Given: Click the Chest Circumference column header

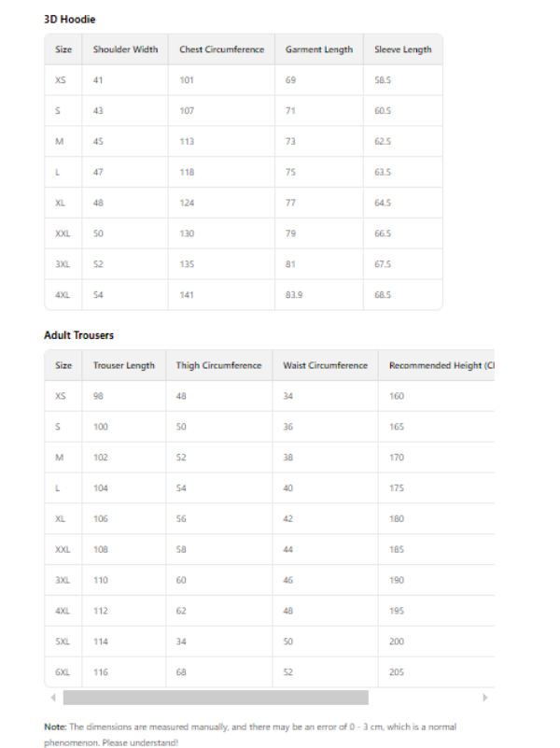Looking at the screenshot, I should pos(221,49).
